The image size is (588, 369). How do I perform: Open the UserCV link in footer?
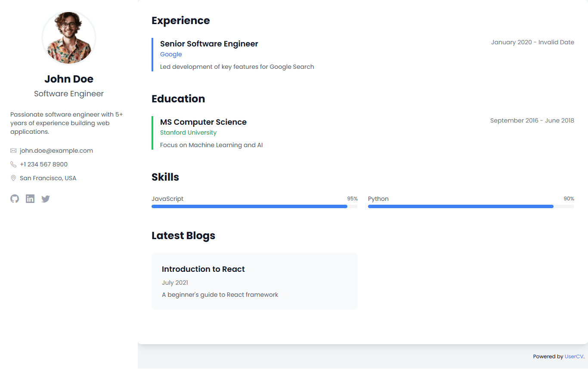coord(574,357)
